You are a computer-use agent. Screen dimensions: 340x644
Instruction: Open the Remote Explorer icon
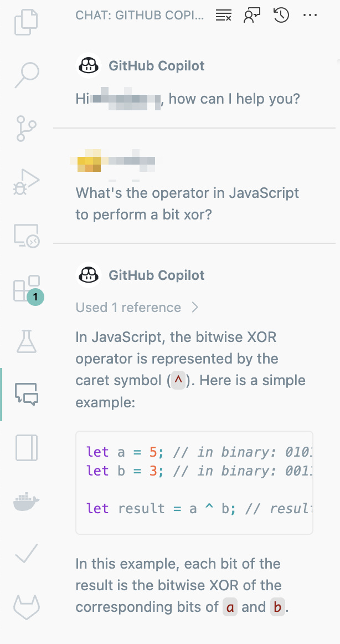point(26,236)
